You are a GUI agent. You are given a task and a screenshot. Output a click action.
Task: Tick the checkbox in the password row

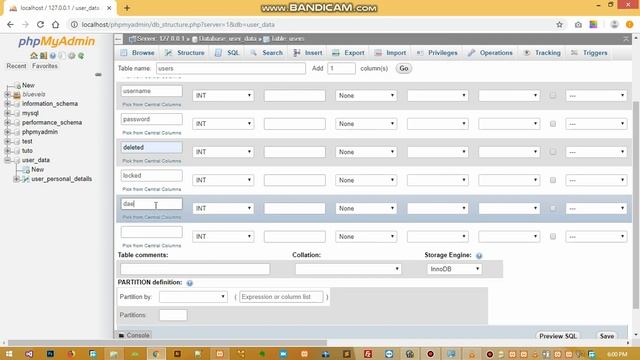click(553, 124)
